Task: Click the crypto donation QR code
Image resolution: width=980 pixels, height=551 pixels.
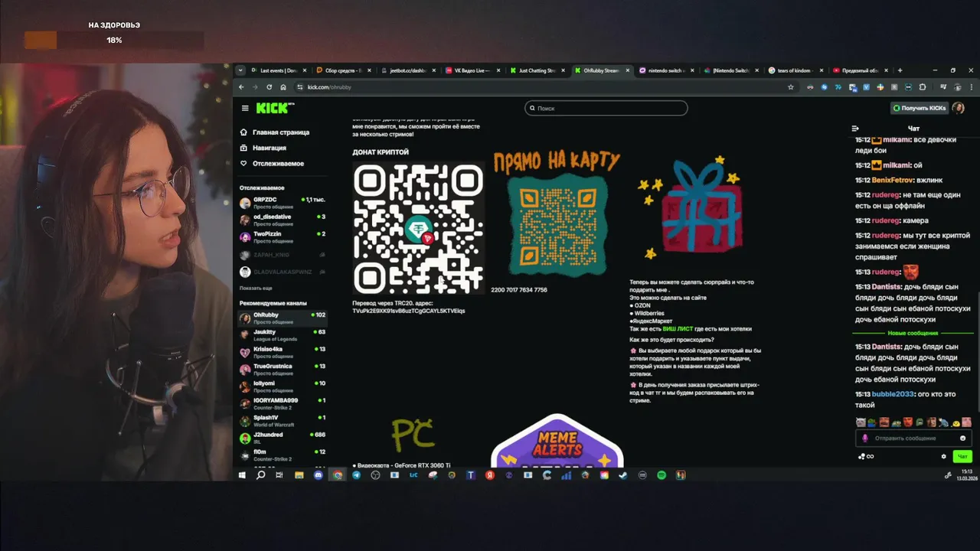Action: click(418, 228)
